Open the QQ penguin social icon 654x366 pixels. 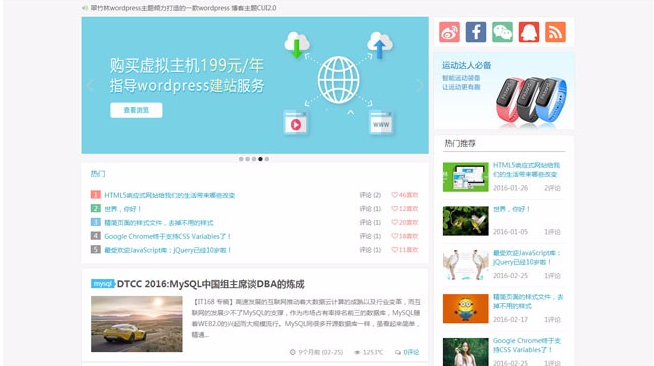(x=529, y=32)
